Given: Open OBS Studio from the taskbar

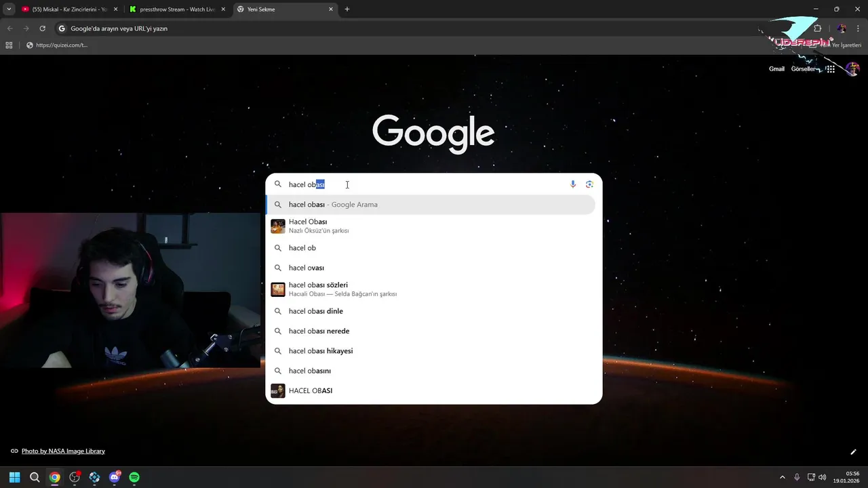Looking at the screenshot, I should (x=75, y=477).
